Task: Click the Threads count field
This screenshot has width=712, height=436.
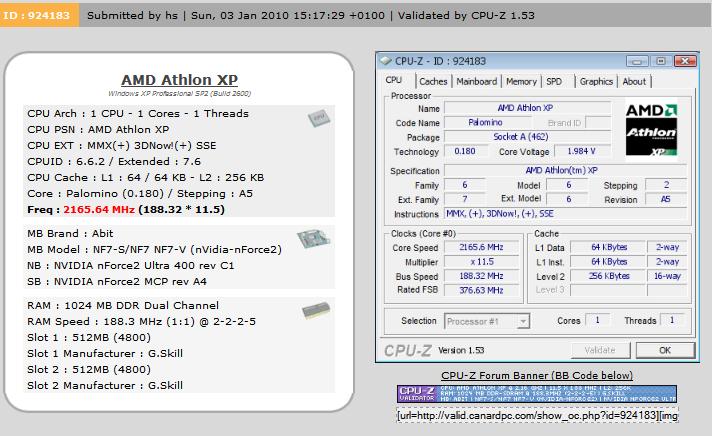Action: click(x=672, y=320)
